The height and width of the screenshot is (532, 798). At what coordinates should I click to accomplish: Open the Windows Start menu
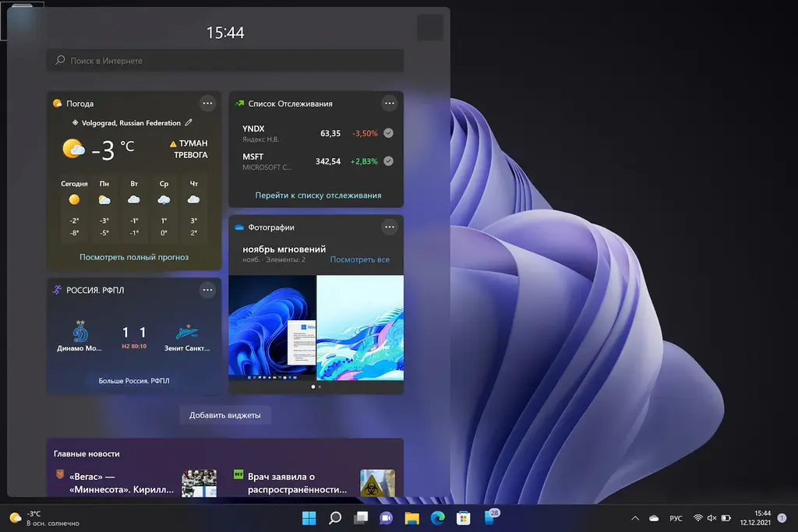(x=309, y=518)
